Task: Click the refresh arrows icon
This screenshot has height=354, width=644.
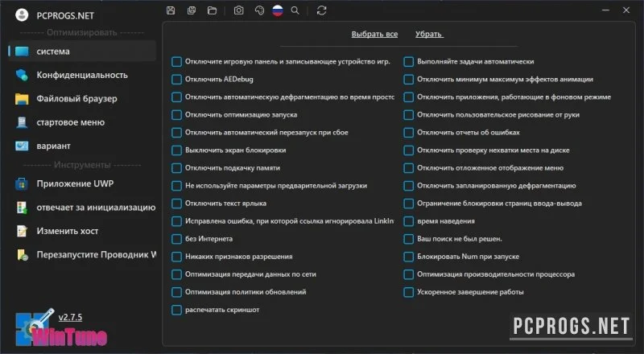Action: tap(321, 10)
